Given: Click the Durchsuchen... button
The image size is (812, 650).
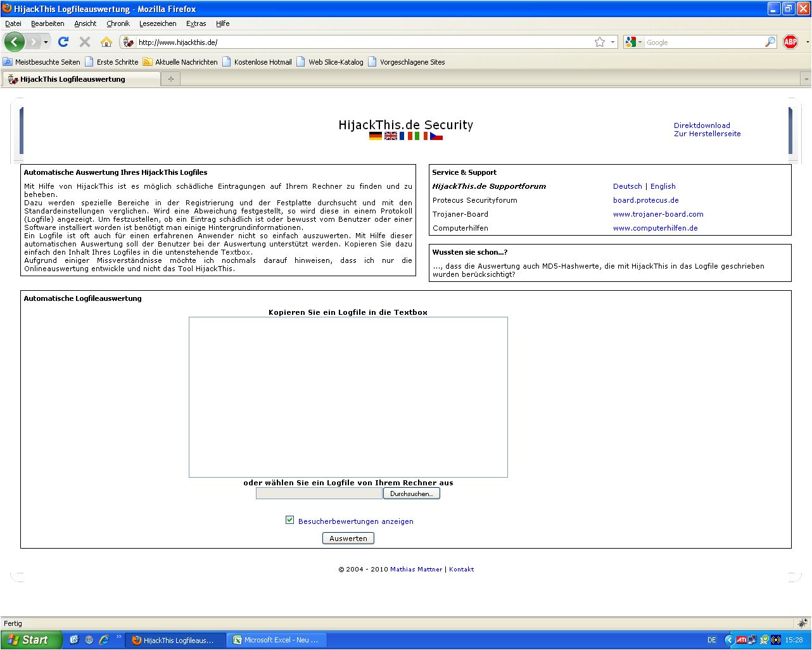Looking at the screenshot, I should pos(411,494).
